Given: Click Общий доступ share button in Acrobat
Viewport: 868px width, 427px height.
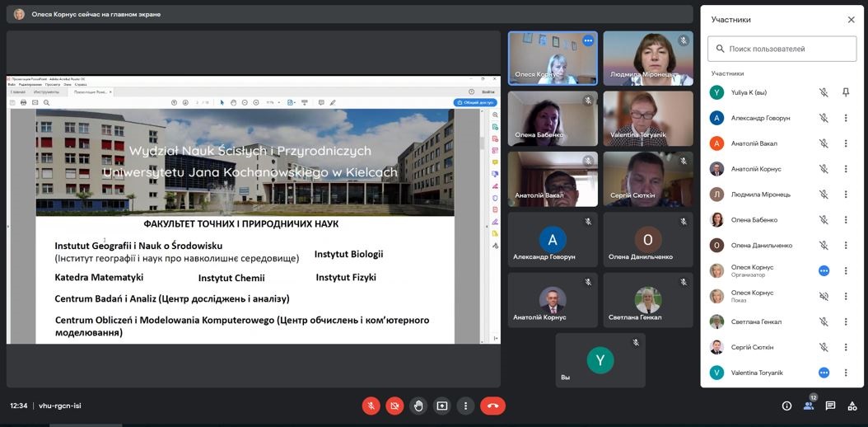Looking at the screenshot, I should pyautogui.click(x=475, y=102).
